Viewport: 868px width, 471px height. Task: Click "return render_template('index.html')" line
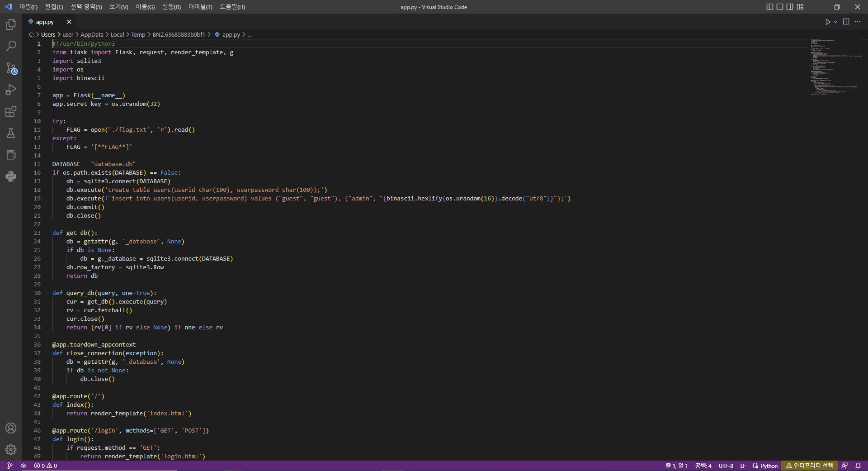pos(129,413)
